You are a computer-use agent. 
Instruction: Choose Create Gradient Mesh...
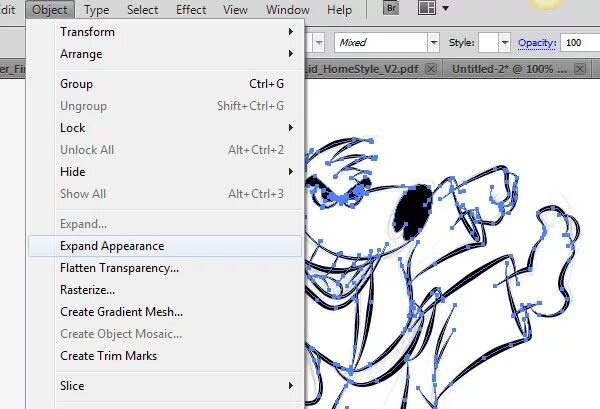click(165, 312)
